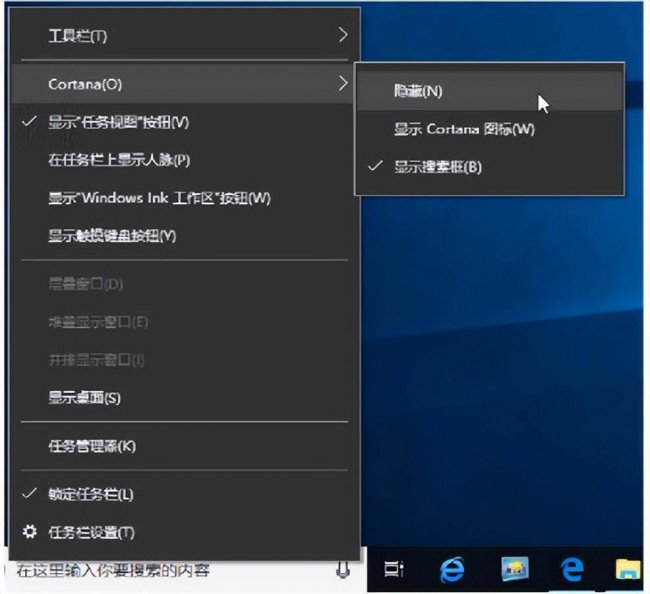The height and width of the screenshot is (594, 650).
Task: Select 隐藏(N) in the Cortana submenu
Action: pyautogui.click(x=490, y=91)
